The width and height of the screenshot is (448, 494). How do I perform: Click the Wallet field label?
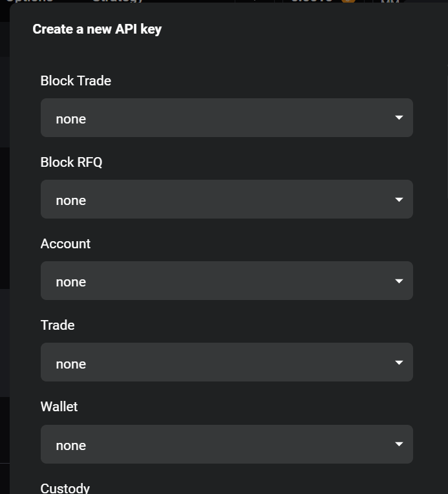pos(59,407)
